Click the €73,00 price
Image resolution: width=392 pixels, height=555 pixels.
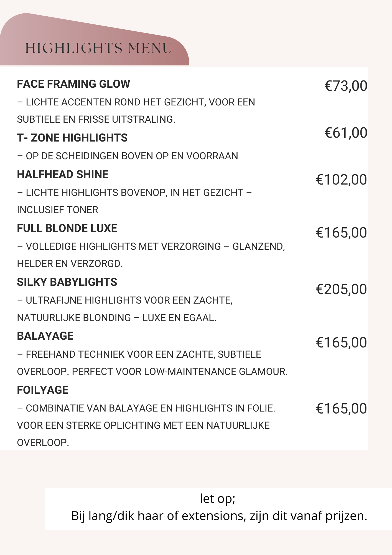pos(346,86)
